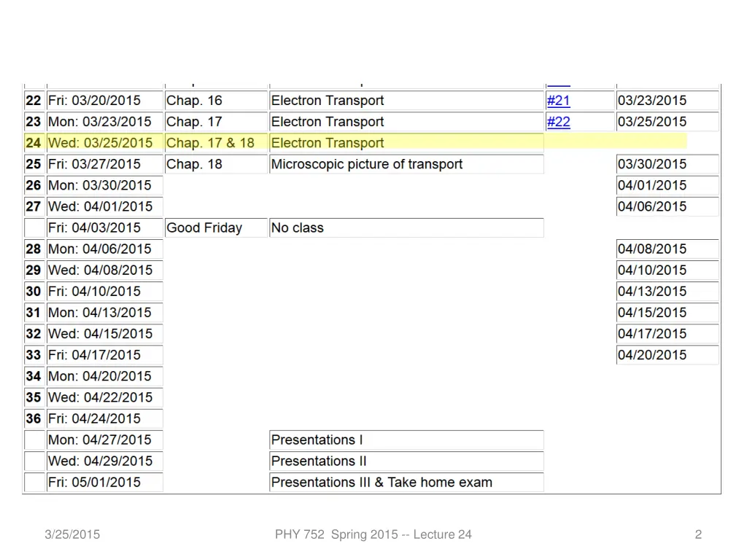Click the slide number 2 in footer
This screenshot has height=560, width=747.
698,534
